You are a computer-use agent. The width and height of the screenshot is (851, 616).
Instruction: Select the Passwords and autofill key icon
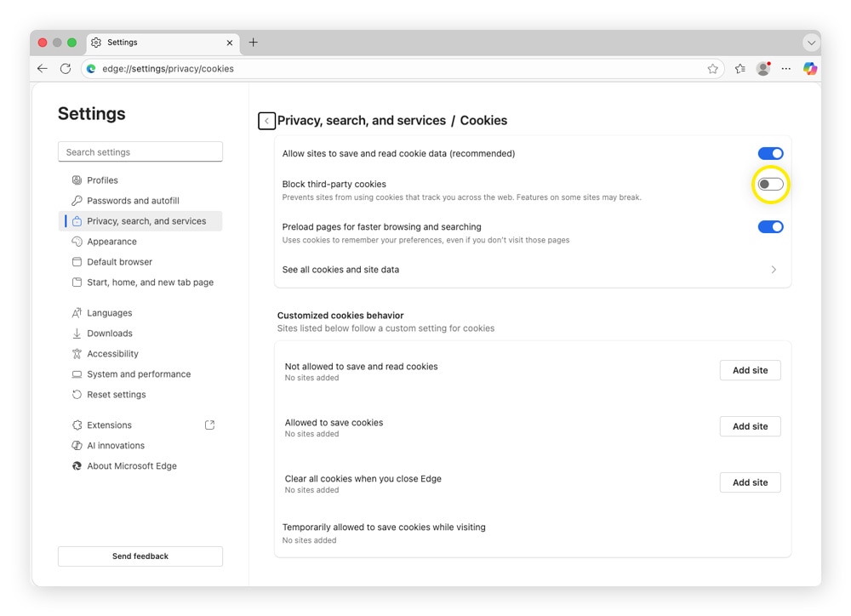[75, 200]
